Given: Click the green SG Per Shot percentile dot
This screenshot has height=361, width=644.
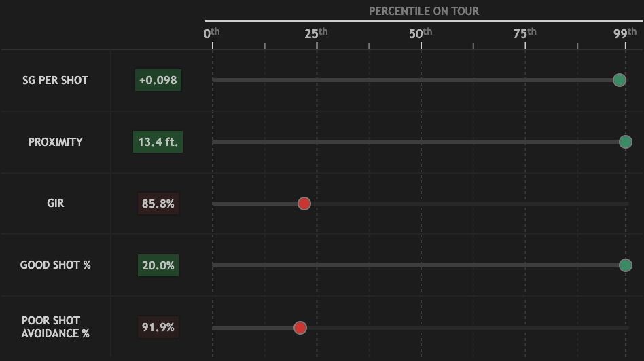Looking at the screenshot, I should [x=619, y=80].
